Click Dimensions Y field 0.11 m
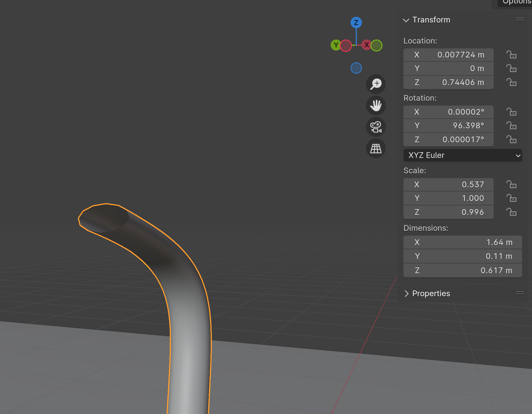Screen dimensions: 532x414 click(463, 256)
